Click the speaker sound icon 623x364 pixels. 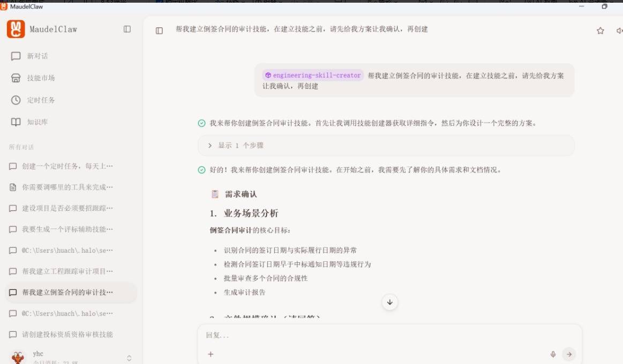tap(619, 31)
